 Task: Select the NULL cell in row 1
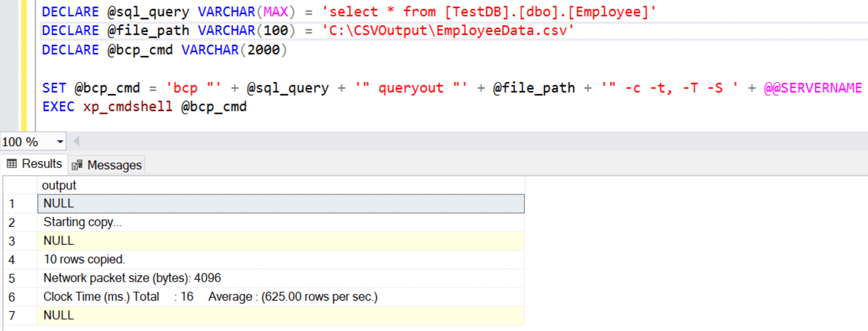(281, 203)
